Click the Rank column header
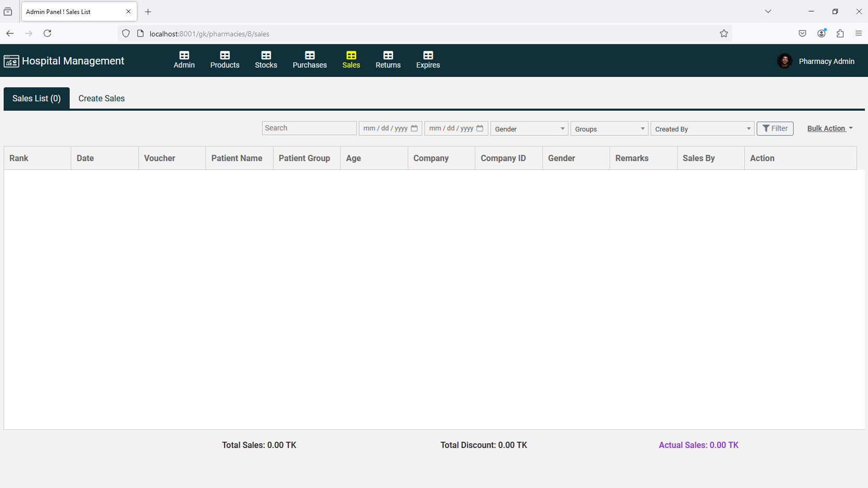Image resolution: width=868 pixels, height=488 pixels. (x=37, y=158)
